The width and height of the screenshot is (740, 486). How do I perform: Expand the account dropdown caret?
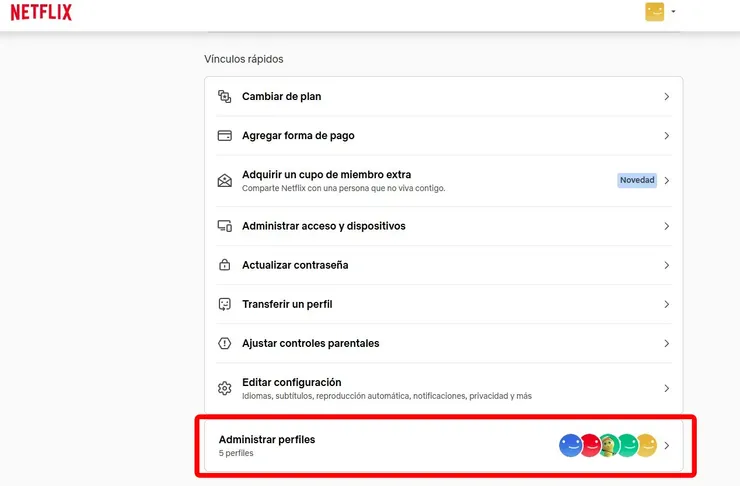[674, 12]
